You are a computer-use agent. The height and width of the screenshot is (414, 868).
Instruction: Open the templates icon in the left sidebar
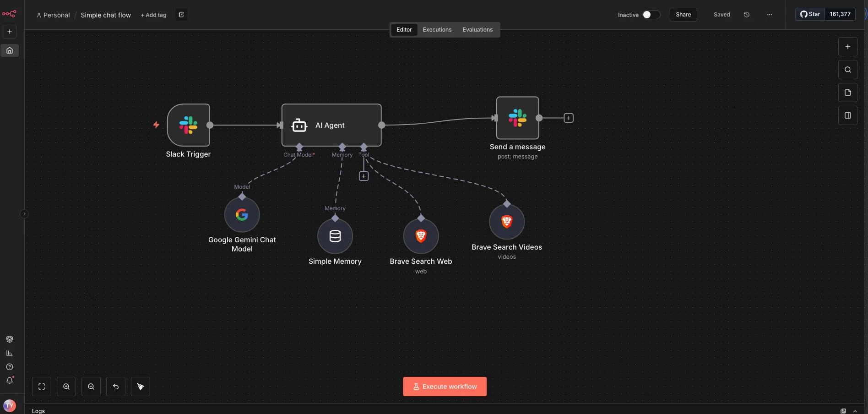[x=10, y=339]
